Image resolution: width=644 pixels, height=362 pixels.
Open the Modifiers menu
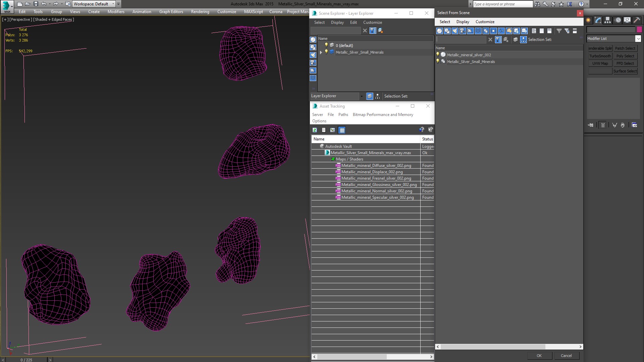click(116, 12)
